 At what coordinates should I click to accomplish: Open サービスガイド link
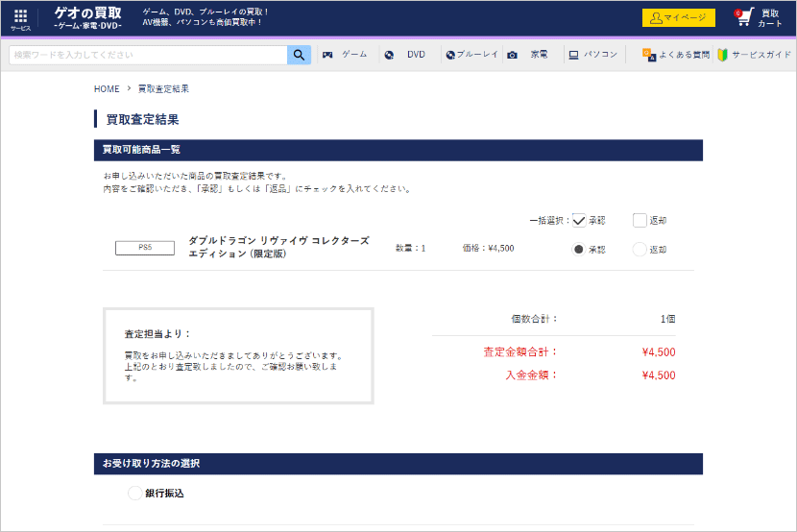[x=761, y=55]
